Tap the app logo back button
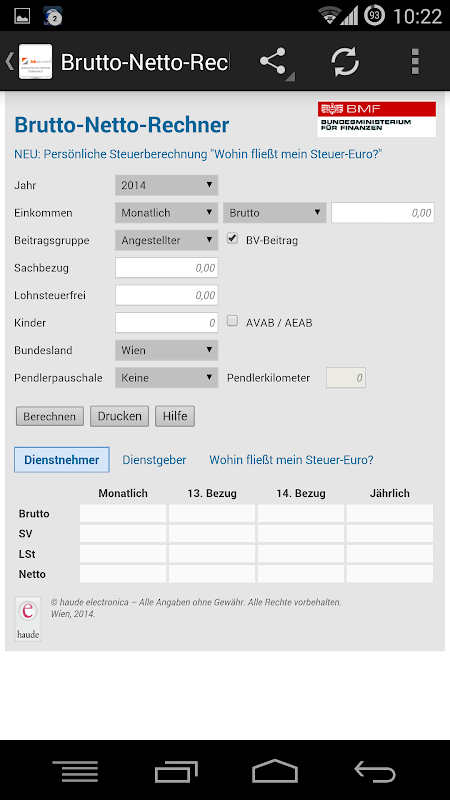Screen dimensions: 450x800 [30, 61]
